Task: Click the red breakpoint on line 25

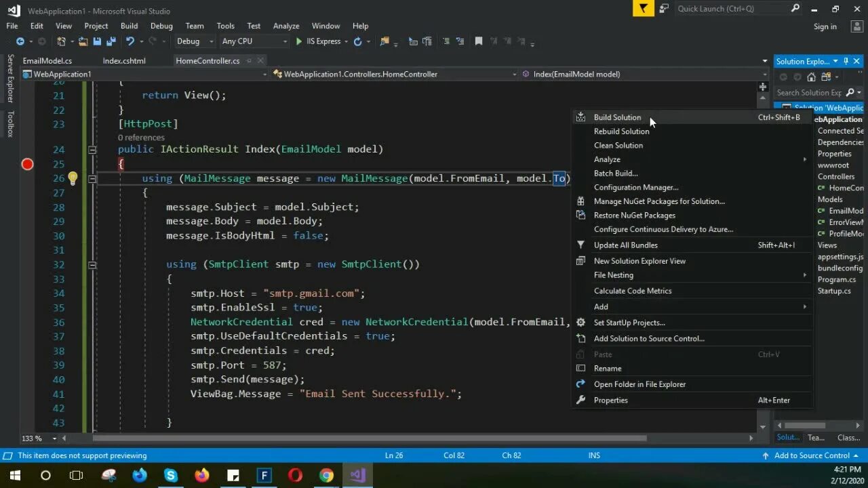Action: pyautogui.click(x=27, y=164)
